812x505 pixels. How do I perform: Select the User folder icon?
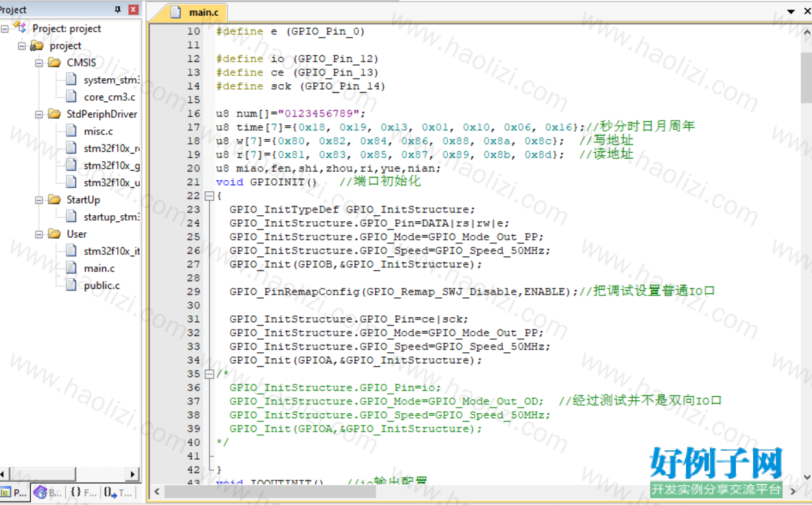pyautogui.click(x=54, y=234)
